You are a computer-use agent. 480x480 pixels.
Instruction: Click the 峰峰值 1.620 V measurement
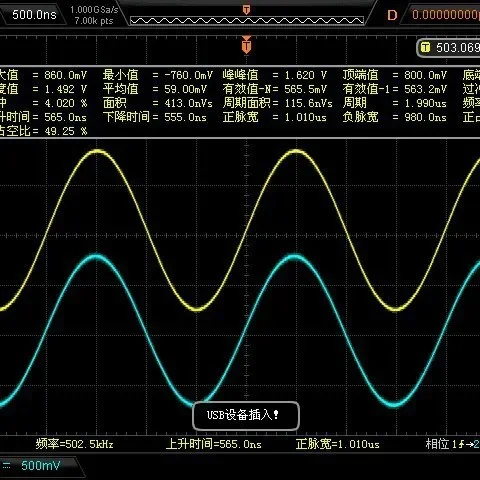pyautogui.click(x=275, y=75)
